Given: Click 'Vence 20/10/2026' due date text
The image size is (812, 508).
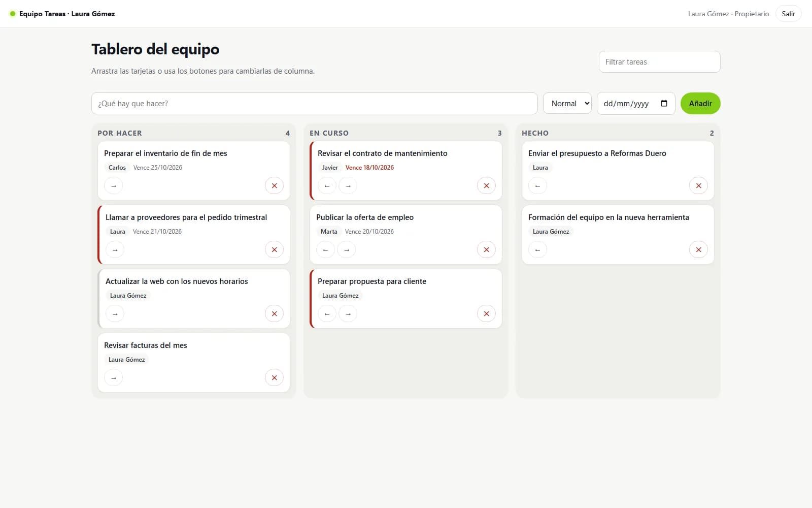Looking at the screenshot, I should [x=369, y=232].
